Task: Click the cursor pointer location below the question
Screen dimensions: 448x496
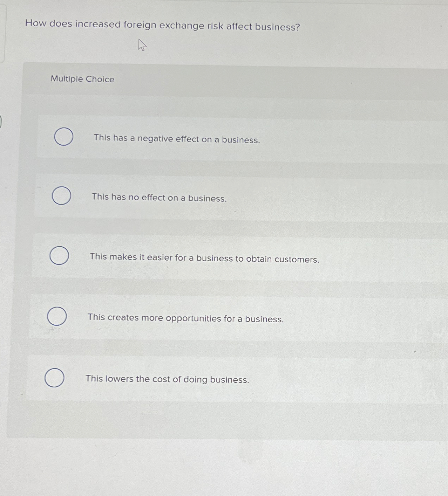Action: tap(142, 45)
